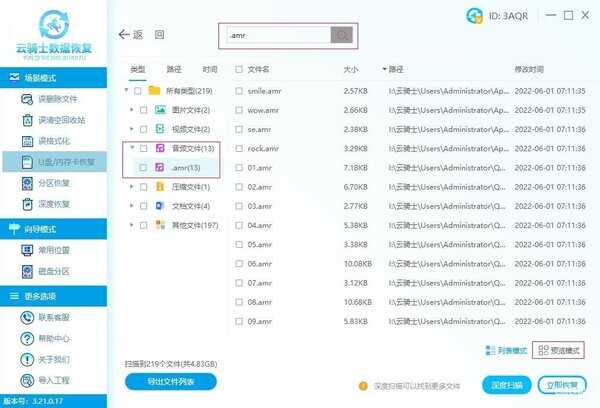The height and width of the screenshot is (408, 600).
Task: Start 深度扫描 deep scan button
Action: pyautogui.click(x=507, y=385)
